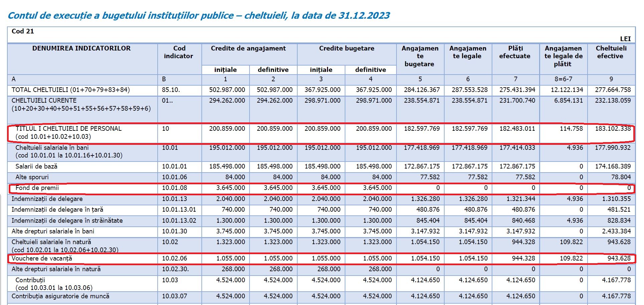The width and height of the screenshot is (644, 305).
Task: Select the 'DENUMIREA INDICATORILOR' column header
Action: [x=82, y=48]
